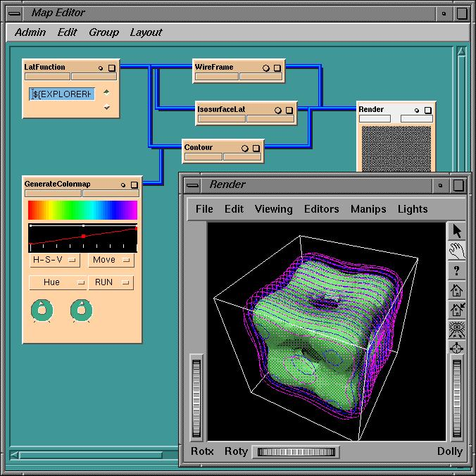Open the Group menu in Map Editor
The height and width of the screenshot is (476, 476).
(x=104, y=32)
